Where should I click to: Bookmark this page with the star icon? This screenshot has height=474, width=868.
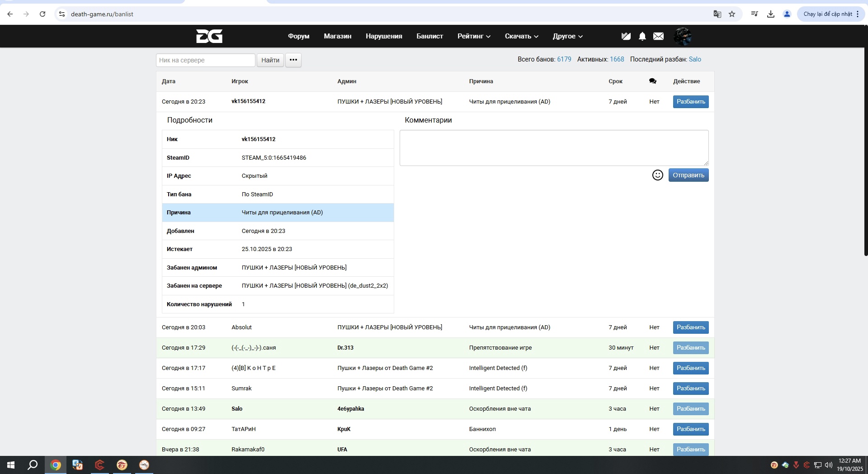732,14
